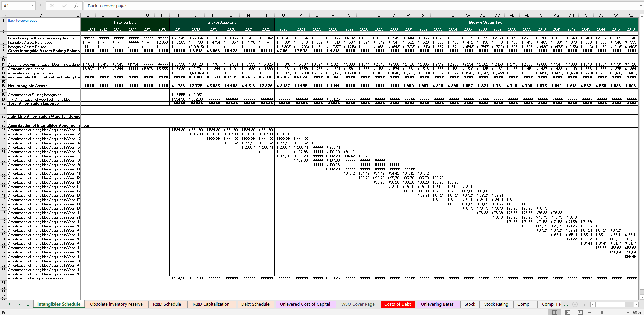
Task: Add a new sheet with the plus icon
Action: tap(575, 304)
